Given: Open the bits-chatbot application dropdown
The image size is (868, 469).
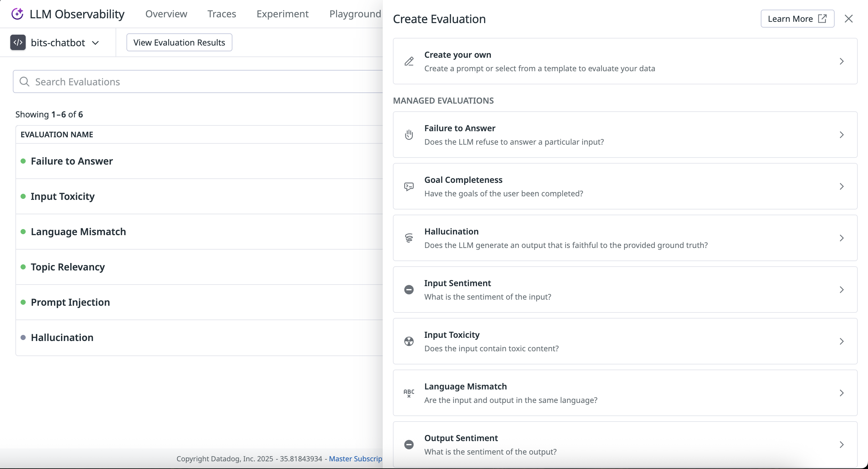Looking at the screenshot, I should 95,43.
